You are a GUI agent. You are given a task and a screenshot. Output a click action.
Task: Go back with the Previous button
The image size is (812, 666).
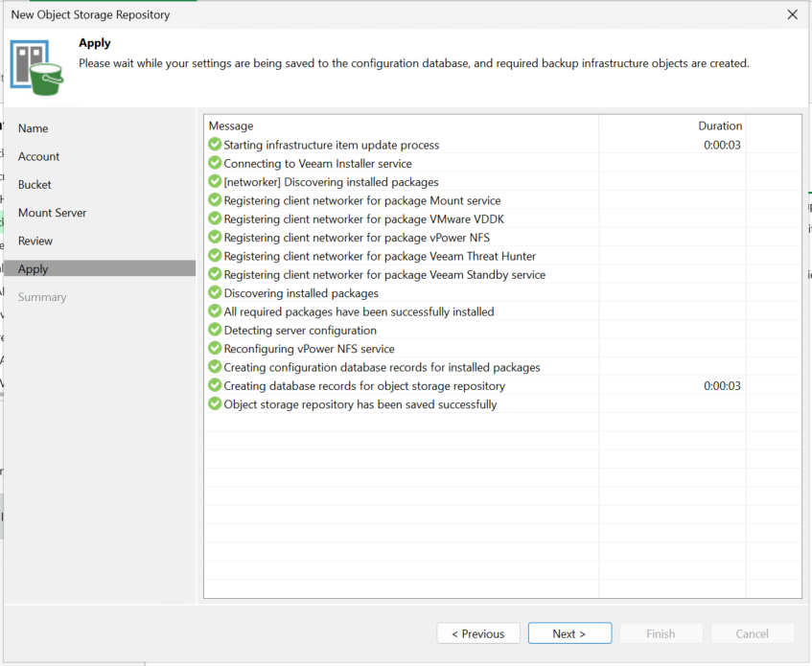click(x=478, y=633)
